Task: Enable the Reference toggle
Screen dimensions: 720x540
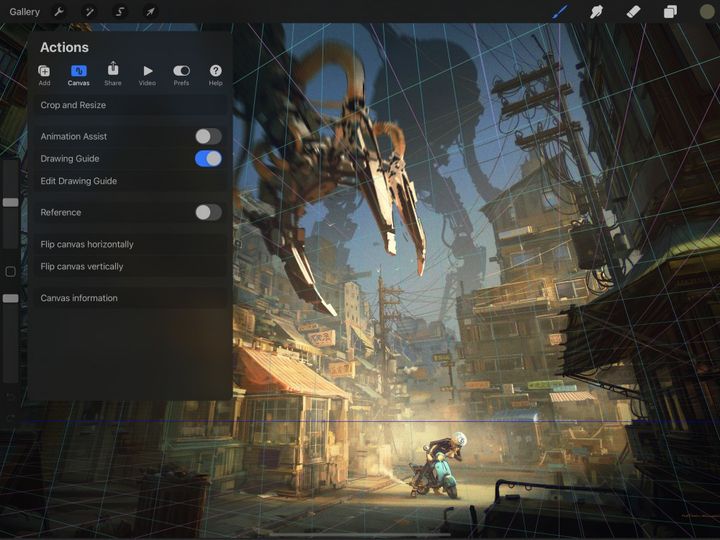Action: (x=208, y=212)
